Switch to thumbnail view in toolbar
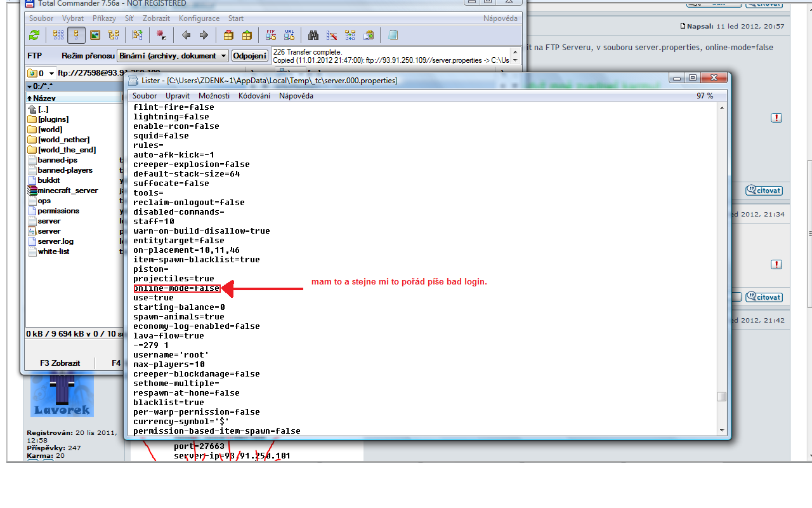This screenshot has width=812, height=508. click(95, 35)
